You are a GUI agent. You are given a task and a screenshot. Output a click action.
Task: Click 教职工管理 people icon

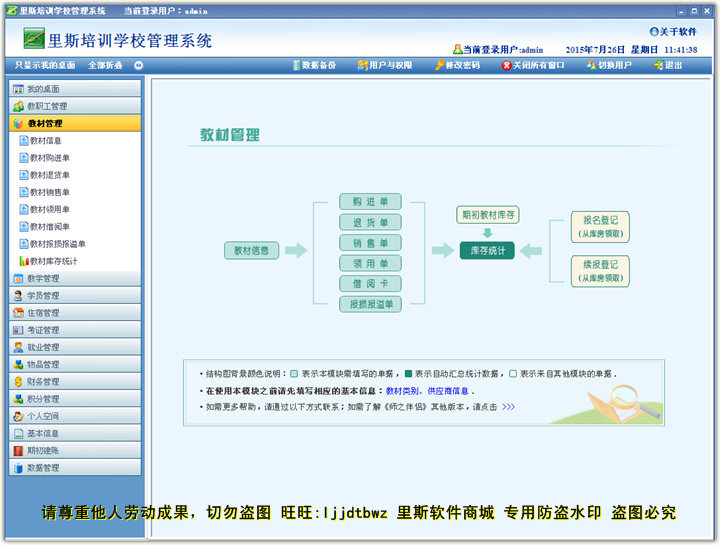[18, 107]
